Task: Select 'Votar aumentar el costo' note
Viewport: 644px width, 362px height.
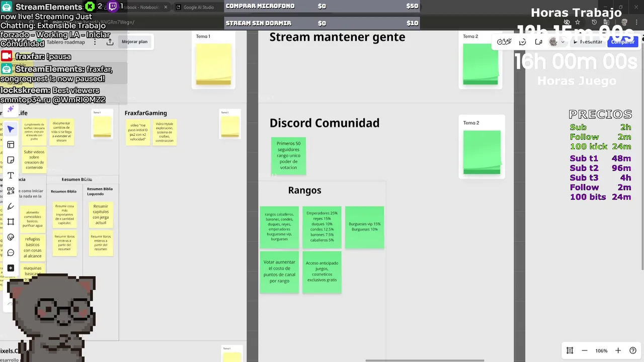Action: click(279, 272)
